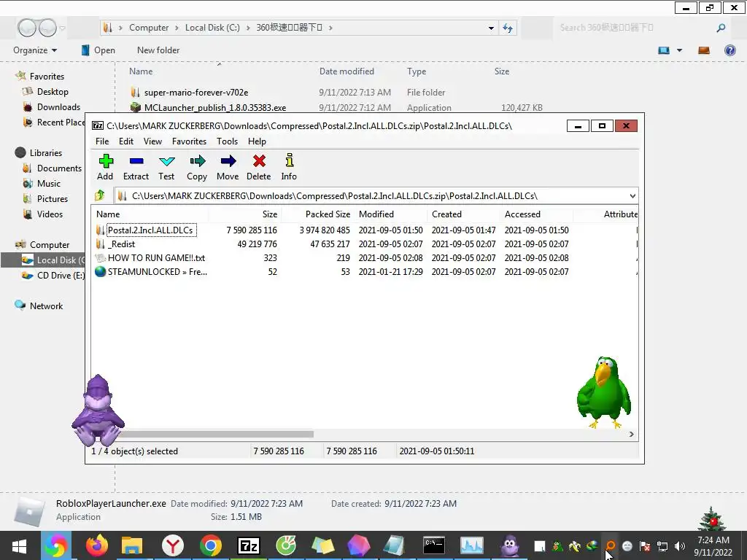Viewport: 747px width, 560px height.
Task: Click New folder in Explorer toolbar
Action: click(x=158, y=50)
